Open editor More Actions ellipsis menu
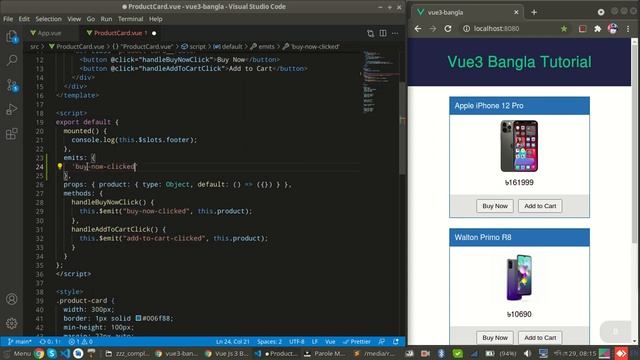Viewport: 640px width, 360px height. (395, 33)
